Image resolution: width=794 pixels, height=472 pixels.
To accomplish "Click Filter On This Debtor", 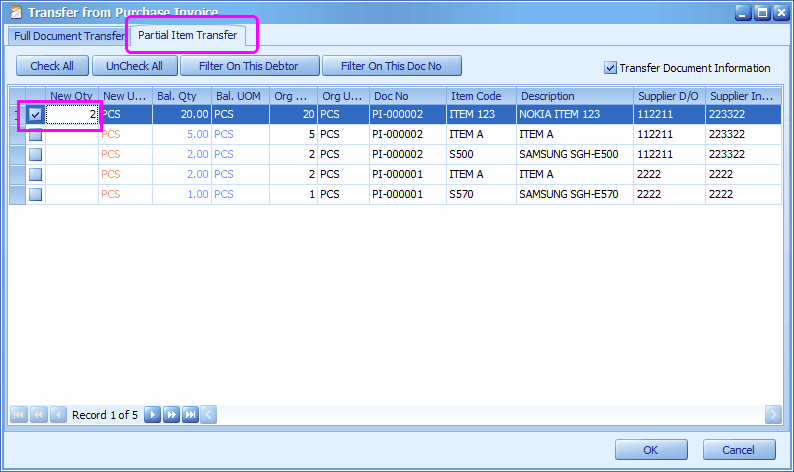I will pyautogui.click(x=250, y=67).
